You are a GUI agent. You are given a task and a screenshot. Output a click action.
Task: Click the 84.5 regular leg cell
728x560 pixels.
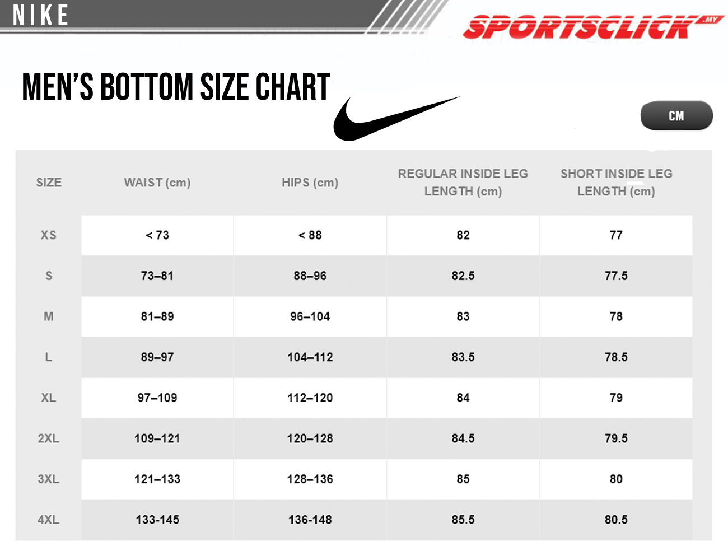463,438
